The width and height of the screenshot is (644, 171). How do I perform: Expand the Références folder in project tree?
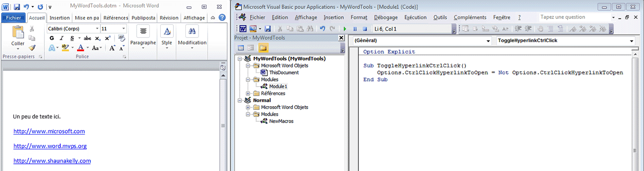[x=248, y=93]
